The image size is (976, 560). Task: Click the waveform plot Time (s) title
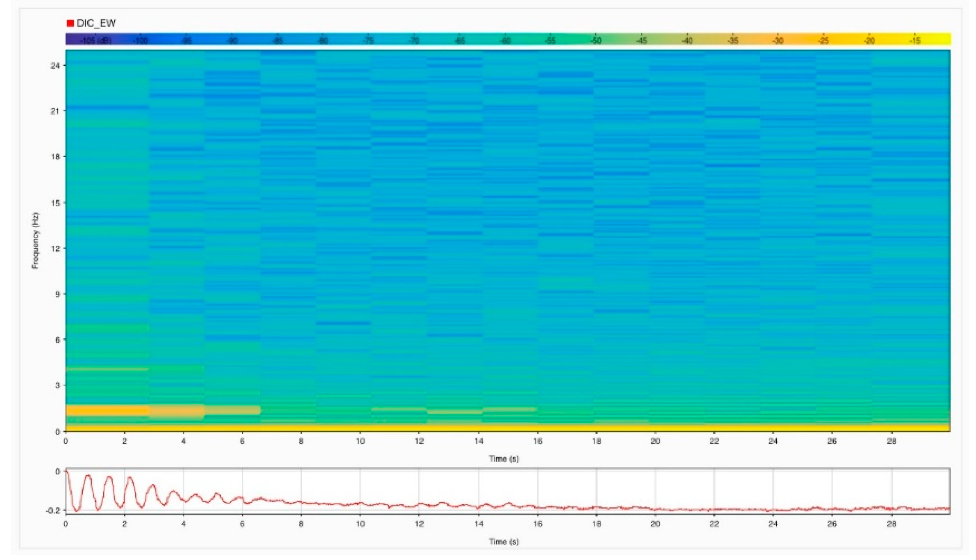point(504,542)
